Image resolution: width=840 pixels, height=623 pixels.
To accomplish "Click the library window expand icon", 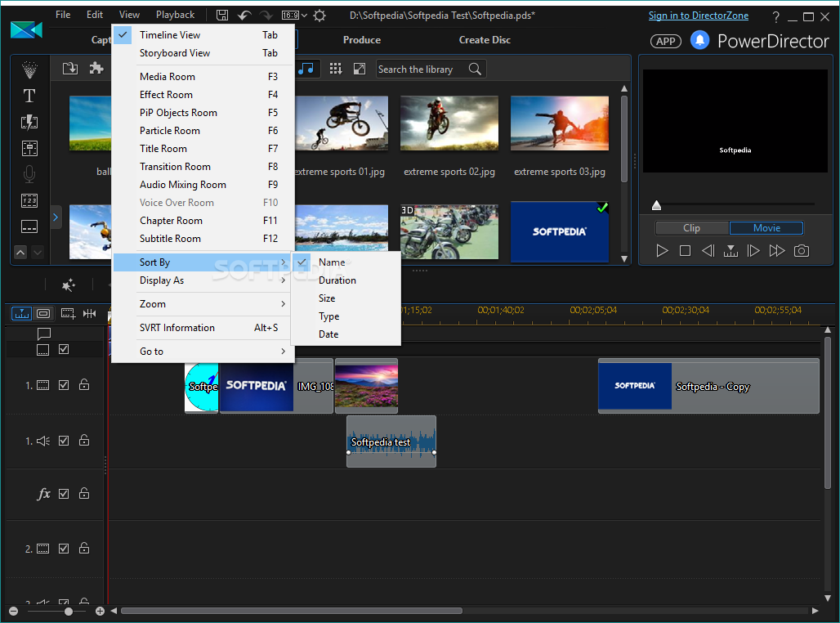I will tap(360, 69).
